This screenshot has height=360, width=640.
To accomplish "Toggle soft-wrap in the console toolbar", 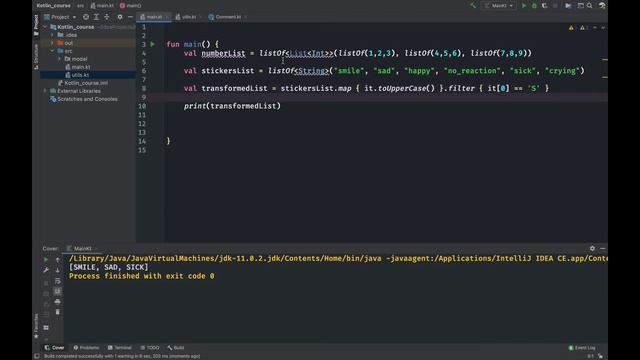I will pyautogui.click(x=58, y=281).
